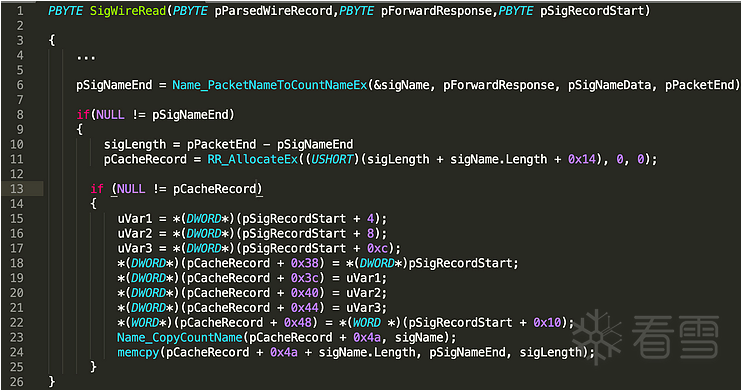The height and width of the screenshot is (390, 741).
Task: Click 'if' keyword on line 13
Action: 97,189
